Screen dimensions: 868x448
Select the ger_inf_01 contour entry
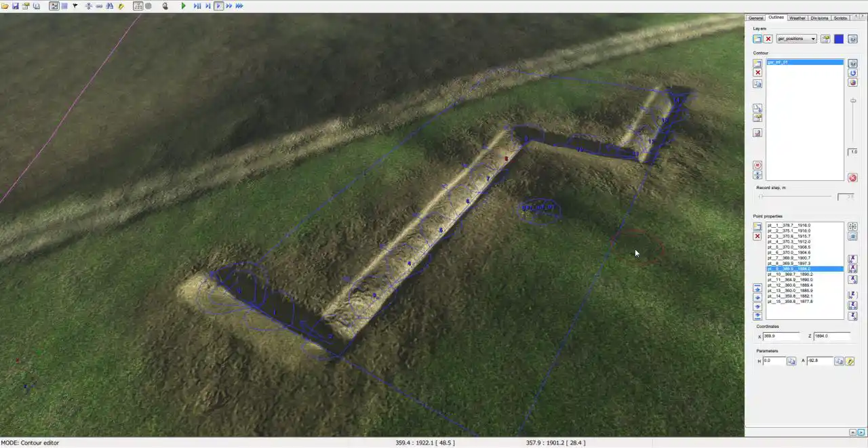click(804, 62)
